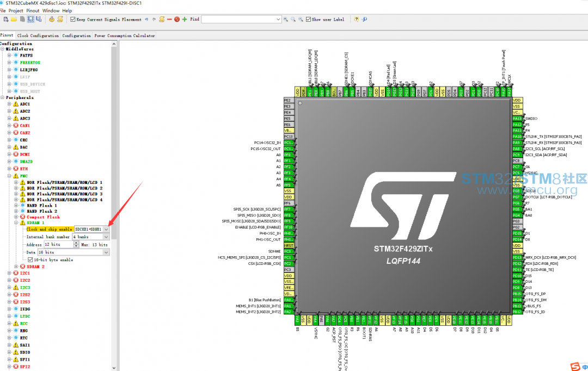The height and width of the screenshot is (371, 588).
Task: Click the Open Project folder icon
Action: [x=14, y=19]
